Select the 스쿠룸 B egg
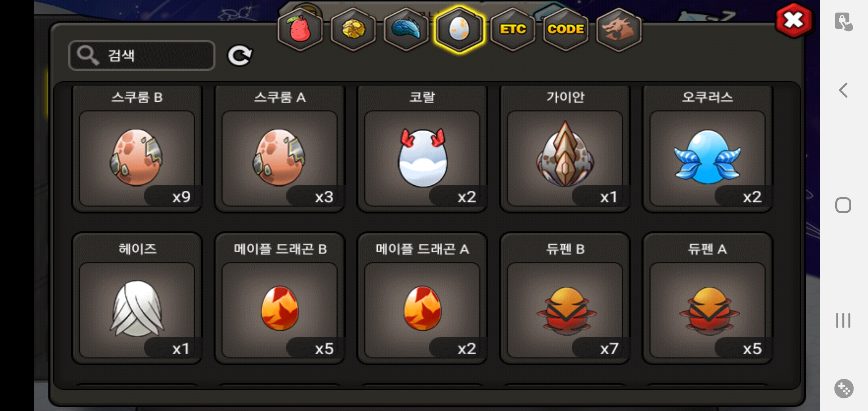This screenshot has width=868, height=411. coord(137,149)
